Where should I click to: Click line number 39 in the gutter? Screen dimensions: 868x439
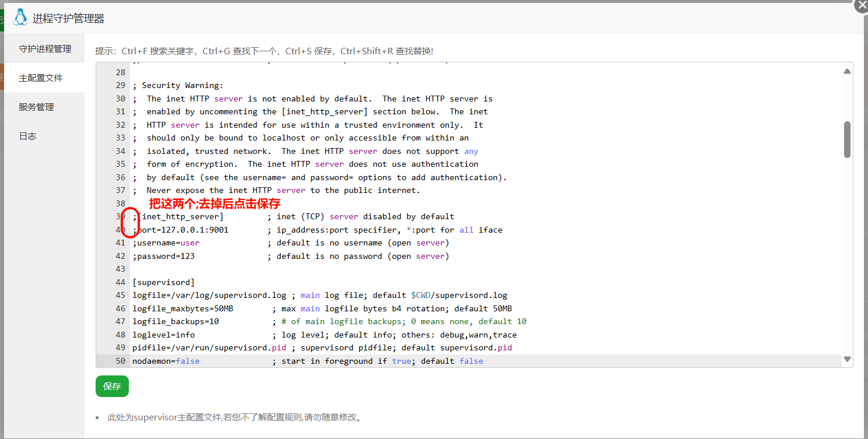120,216
